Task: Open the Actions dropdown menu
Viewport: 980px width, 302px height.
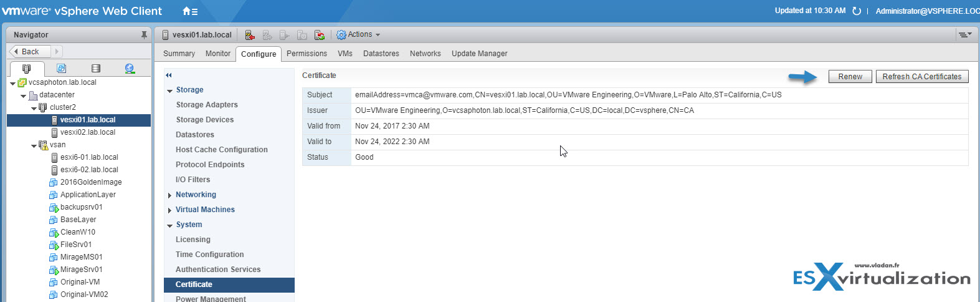Action: point(358,35)
